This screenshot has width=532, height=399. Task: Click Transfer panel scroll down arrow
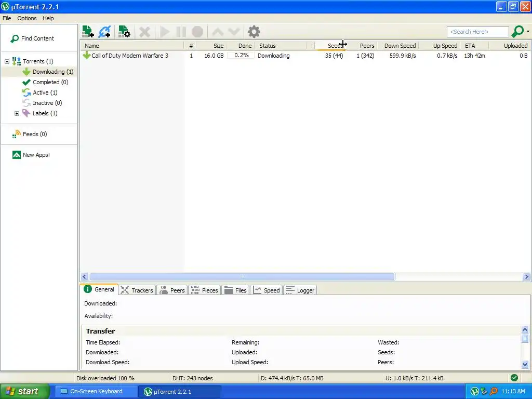coord(525,365)
